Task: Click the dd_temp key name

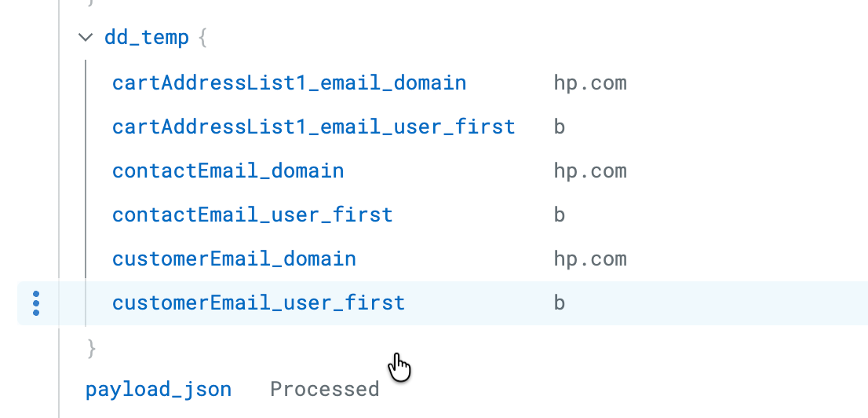Action: click(x=147, y=37)
